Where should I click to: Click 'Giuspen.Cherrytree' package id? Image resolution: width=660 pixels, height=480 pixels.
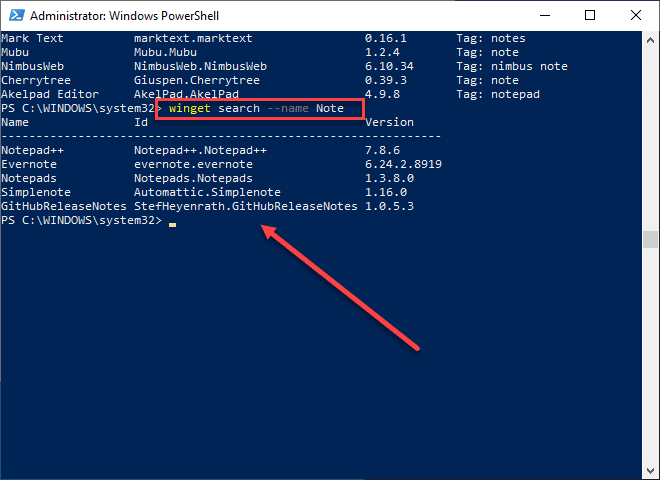pyautogui.click(x=197, y=80)
